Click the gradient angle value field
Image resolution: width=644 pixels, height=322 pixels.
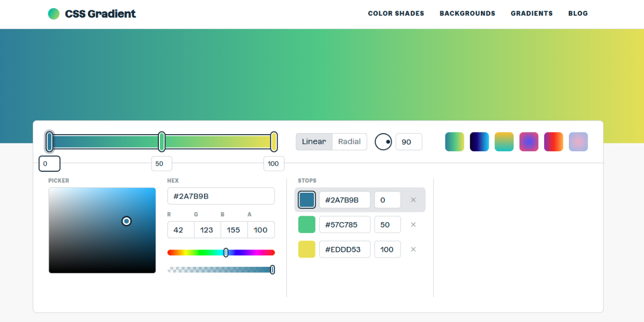[x=409, y=141]
